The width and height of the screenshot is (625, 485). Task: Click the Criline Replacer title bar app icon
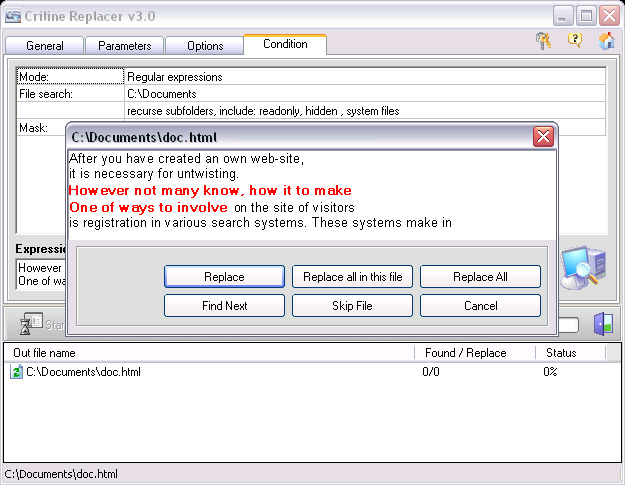13,16
